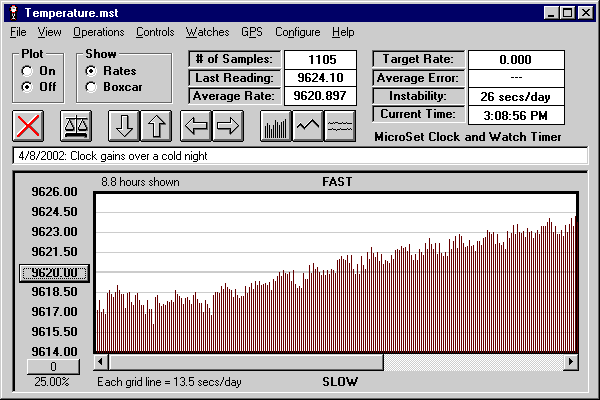Click the left arrow toolbar button

(x=196, y=126)
